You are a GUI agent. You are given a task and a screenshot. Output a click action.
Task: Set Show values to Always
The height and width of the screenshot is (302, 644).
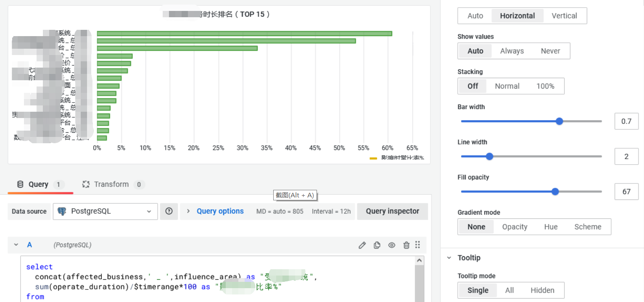coord(512,50)
